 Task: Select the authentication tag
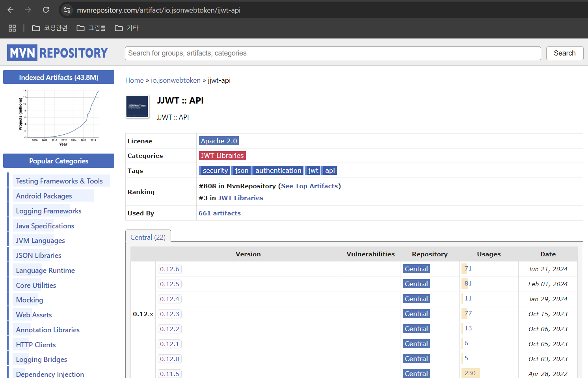(278, 170)
